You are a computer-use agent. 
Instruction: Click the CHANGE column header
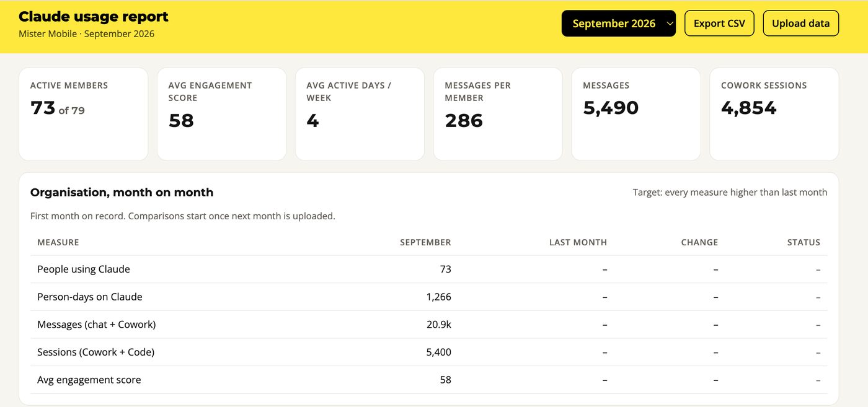[699, 242]
